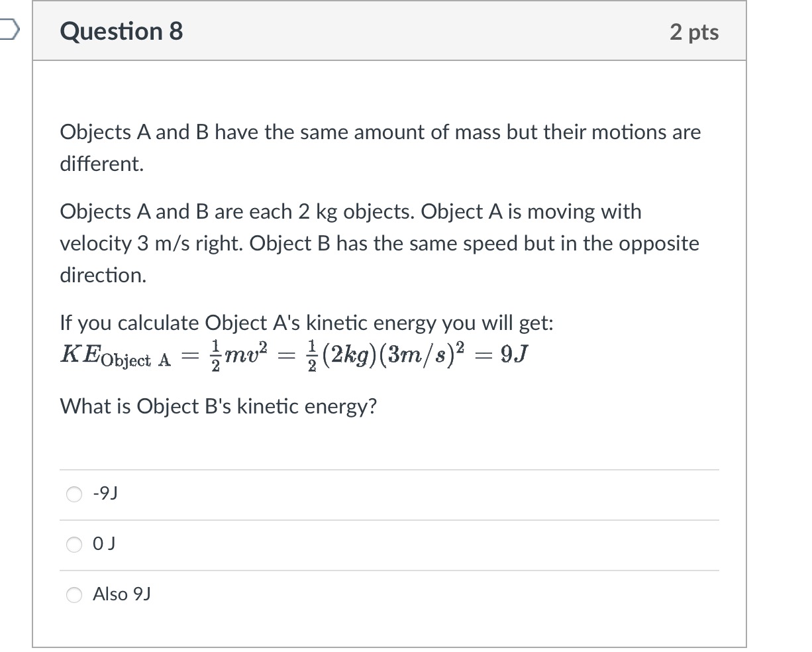Click the divider above the -9J option
This screenshot has height=652, width=812.
tap(389, 468)
